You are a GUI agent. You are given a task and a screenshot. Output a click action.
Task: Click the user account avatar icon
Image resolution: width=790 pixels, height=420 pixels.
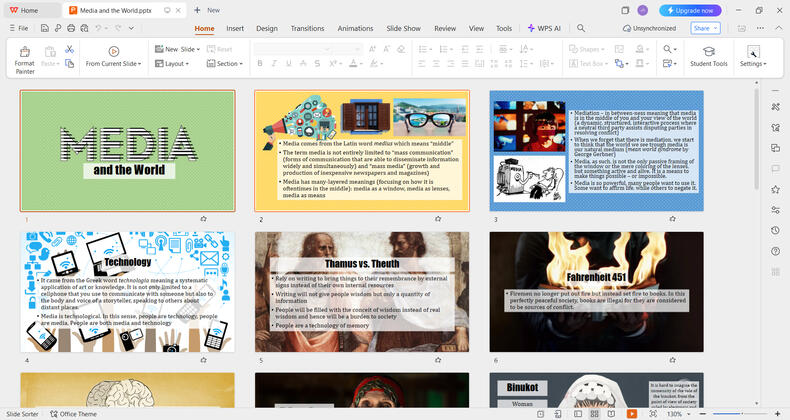pyautogui.click(x=642, y=10)
